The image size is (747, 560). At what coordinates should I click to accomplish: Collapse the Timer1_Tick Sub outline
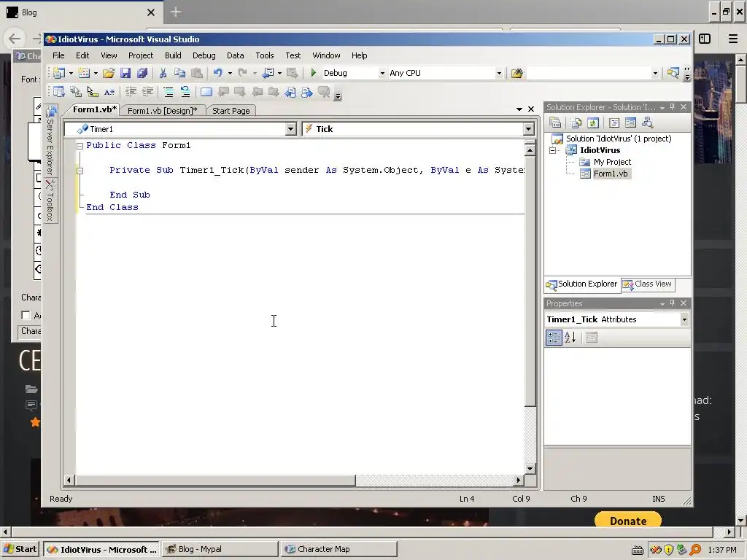click(80, 171)
